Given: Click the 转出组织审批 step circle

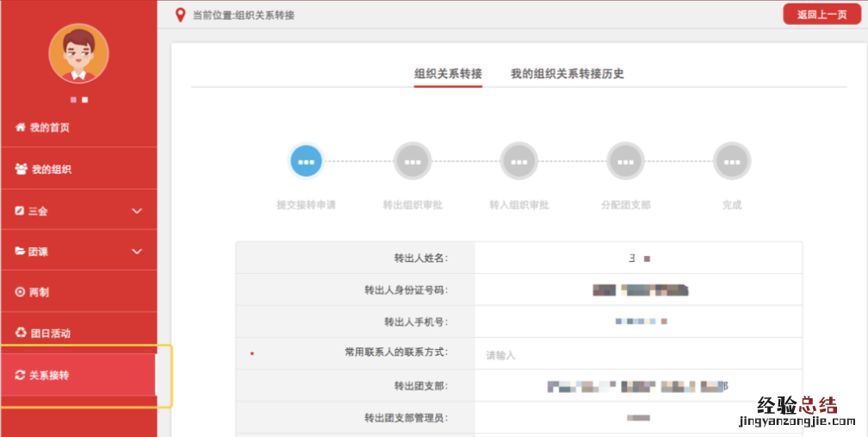Looking at the screenshot, I should click(x=412, y=161).
